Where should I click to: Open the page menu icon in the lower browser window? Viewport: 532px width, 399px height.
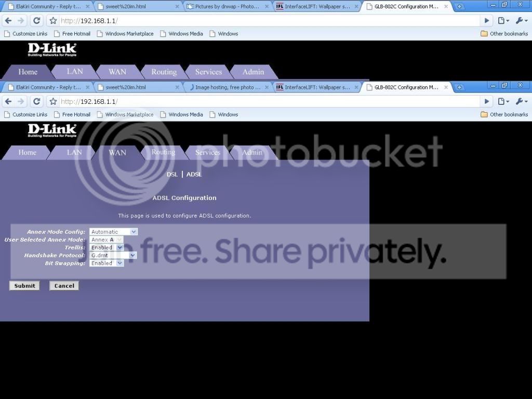tap(503, 101)
